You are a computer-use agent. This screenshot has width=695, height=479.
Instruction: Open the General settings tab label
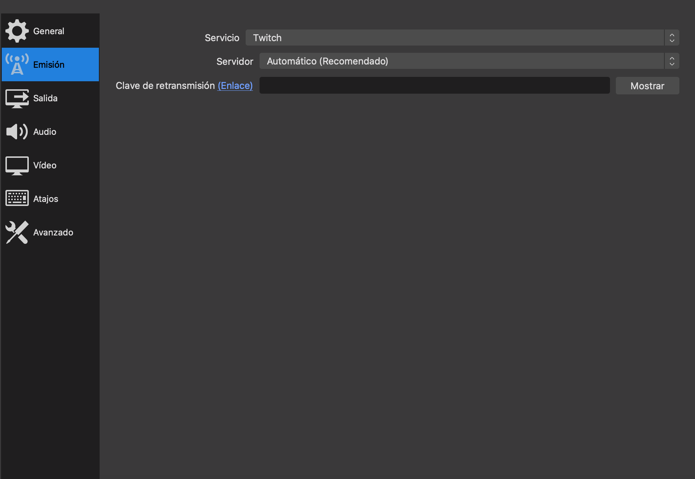48,31
